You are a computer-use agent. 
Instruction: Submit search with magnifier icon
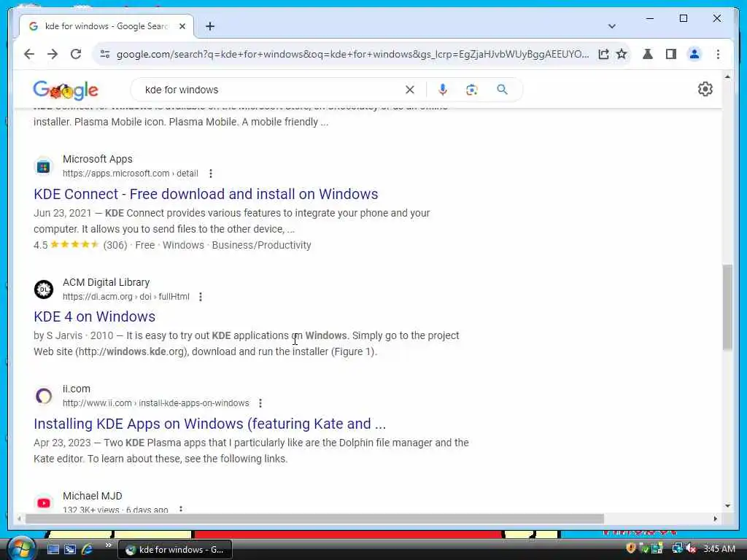pyautogui.click(x=502, y=90)
